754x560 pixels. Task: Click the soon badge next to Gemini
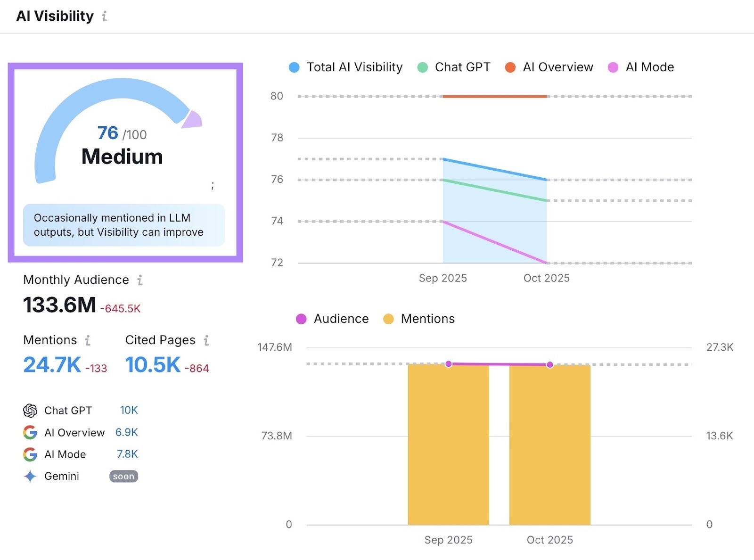click(x=123, y=476)
